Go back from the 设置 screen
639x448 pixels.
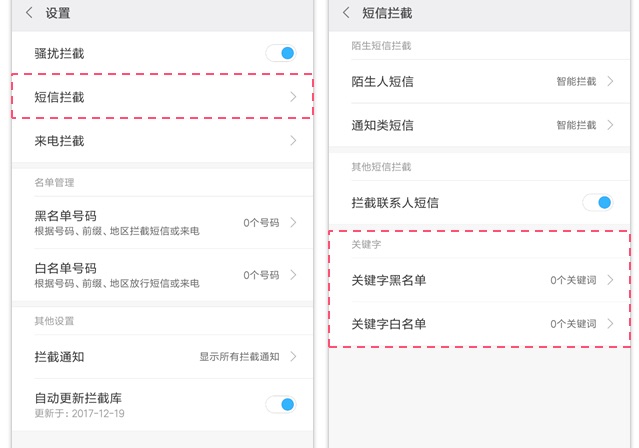pos(29,13)
